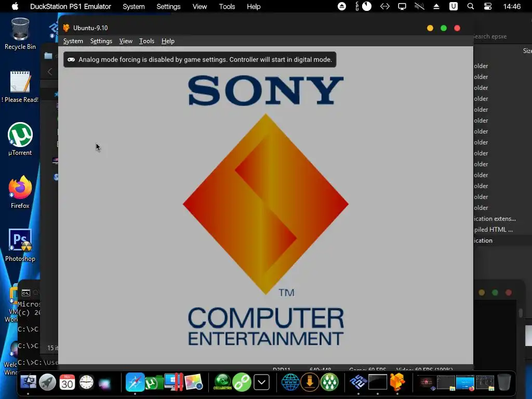Click the Apple logo in the menu bar
Image resolution: width=532 pixels, height=399 pixels.
(15, 6)
